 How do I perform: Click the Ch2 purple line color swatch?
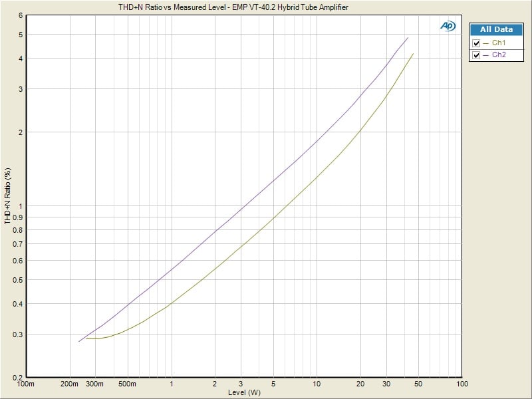point(485,55)
